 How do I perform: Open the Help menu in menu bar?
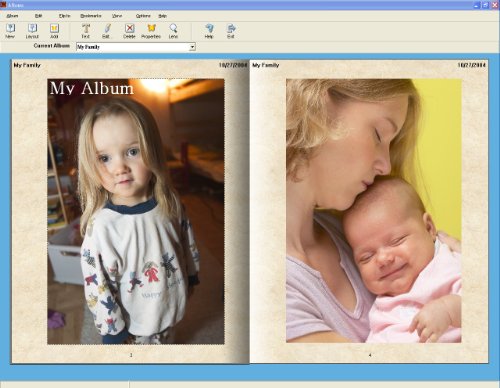[x=163, y=16]
